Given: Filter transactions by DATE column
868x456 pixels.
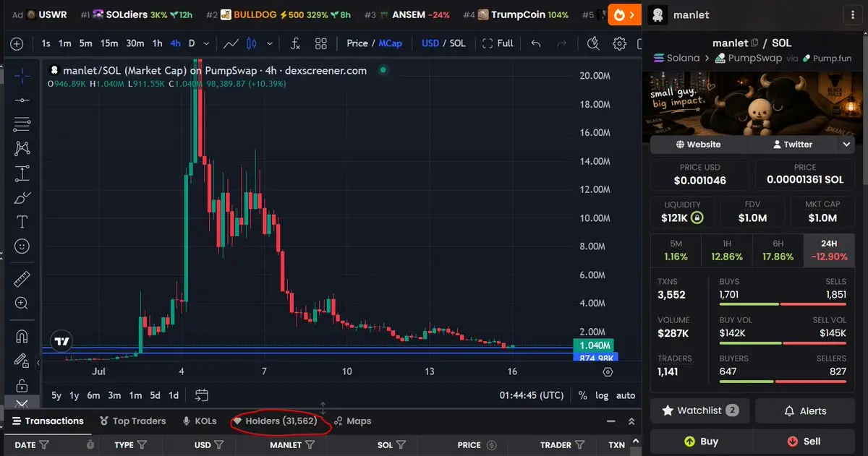Looking at the screenshot, I should coord(43,445).
